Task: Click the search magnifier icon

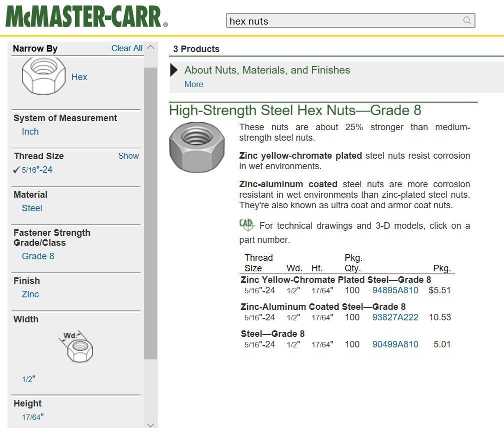Action: (x=467, y=21)
